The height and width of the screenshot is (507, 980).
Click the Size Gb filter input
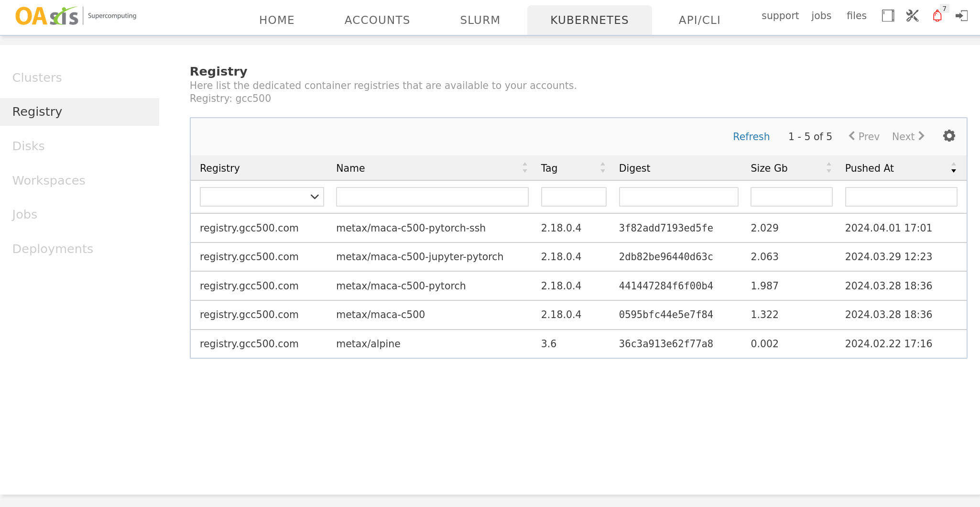click(792, 197)
